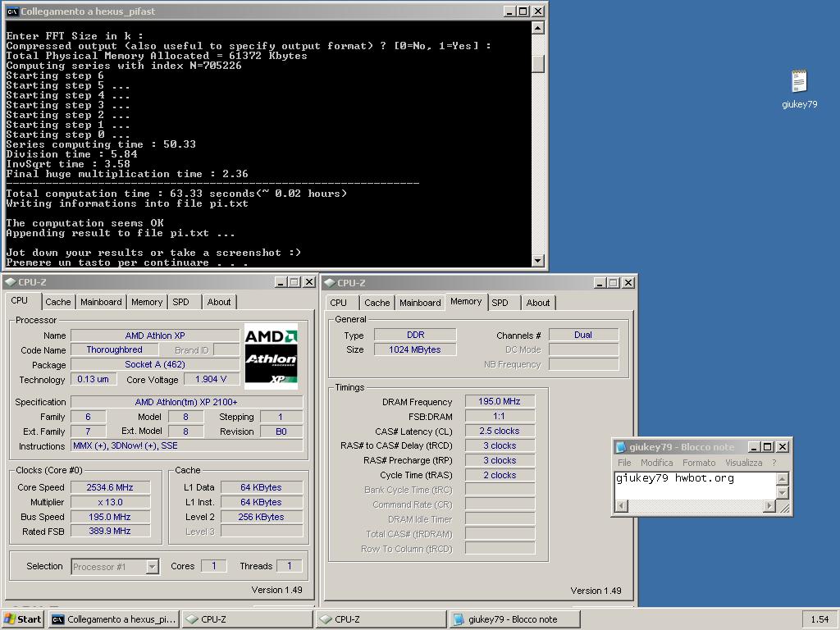Open the File menu in Notepad
Screen dimensions: 840x630
624,463
